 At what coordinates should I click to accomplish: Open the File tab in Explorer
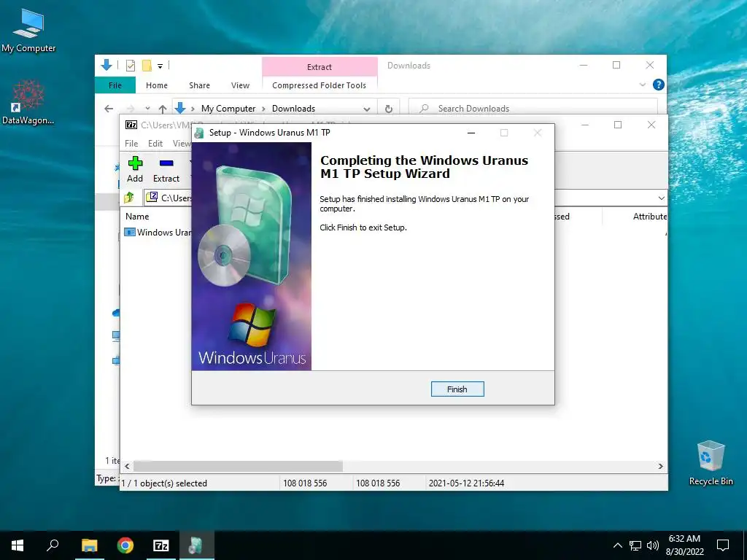tap(115, 85)
